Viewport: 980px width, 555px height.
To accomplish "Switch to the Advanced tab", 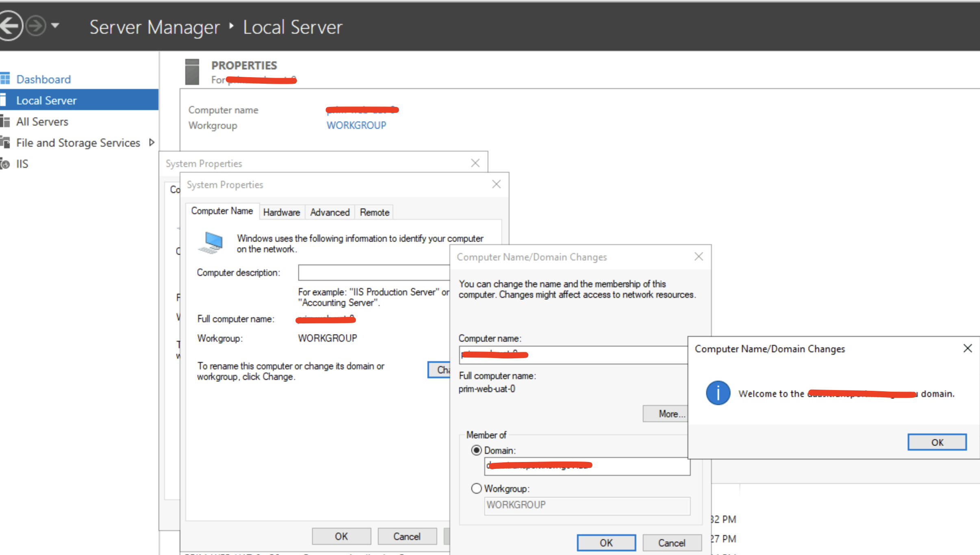I will click(x=330, y=212).
